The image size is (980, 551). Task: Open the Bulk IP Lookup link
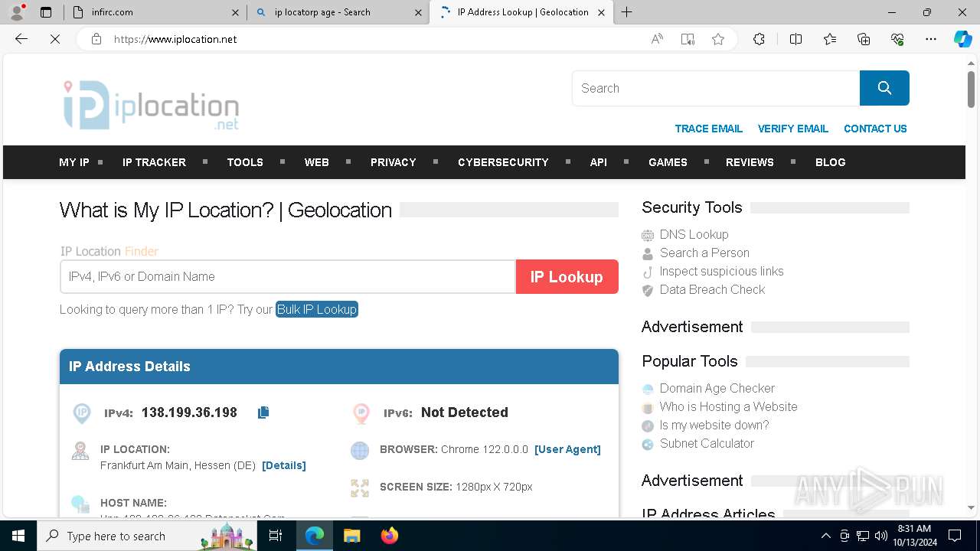point(317,309)
